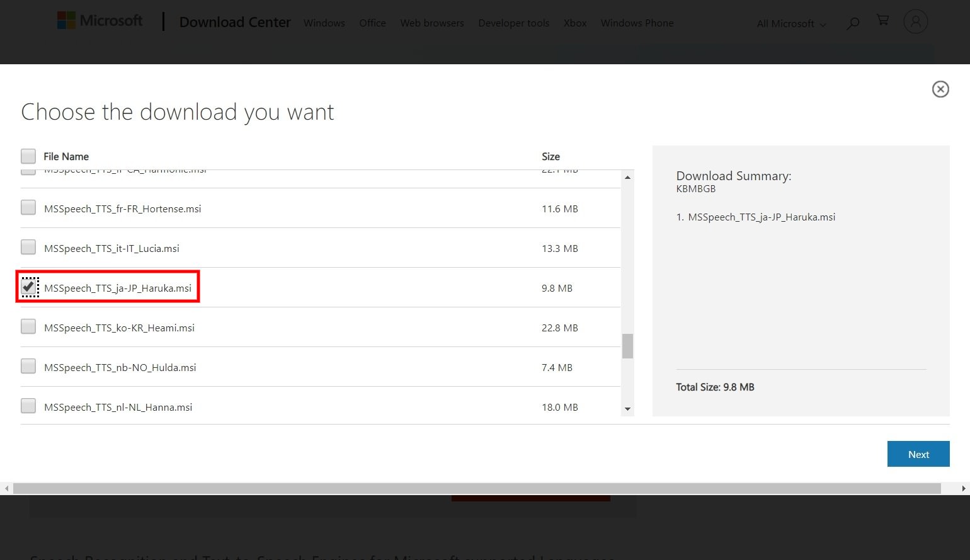Open the Download Center link
The height and width of the screenshot is (560, 970).
[x=234, y=22]
